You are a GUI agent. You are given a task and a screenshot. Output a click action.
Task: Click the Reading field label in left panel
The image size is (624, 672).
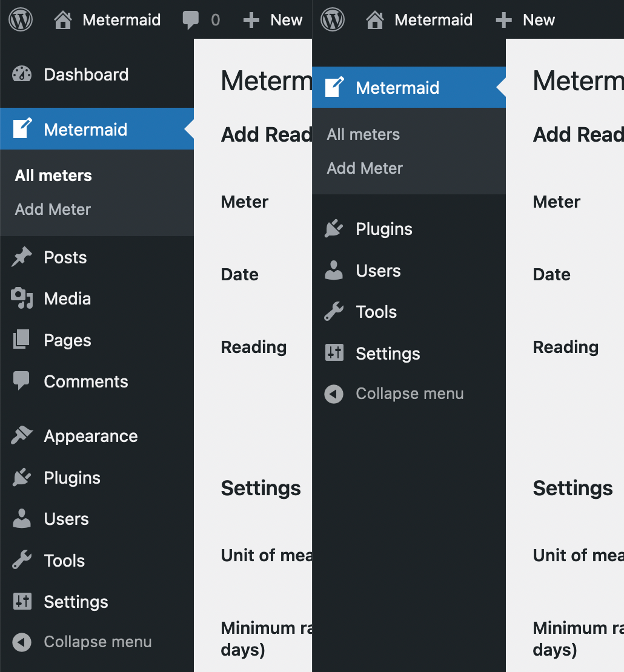click(x=253, y=348)
